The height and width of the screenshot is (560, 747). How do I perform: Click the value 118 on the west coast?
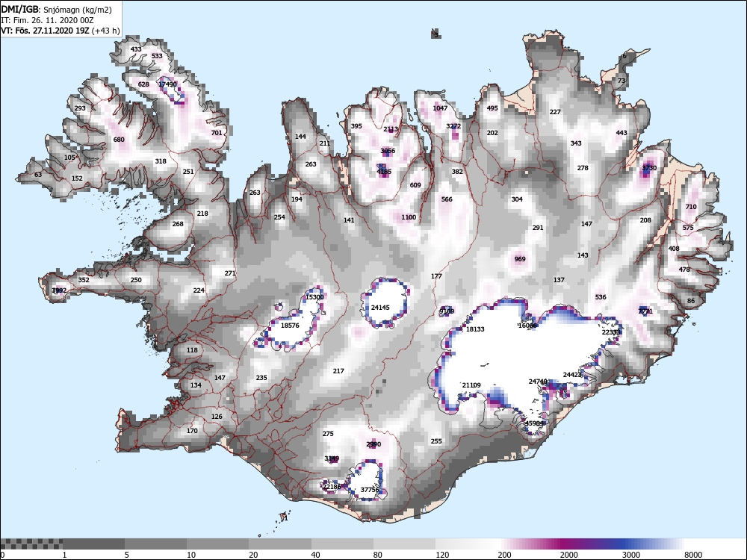tap(192, 350)
